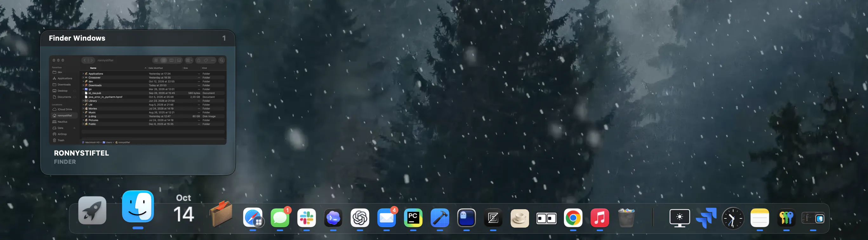The height and width of the screenshot is (240, 868).
Task: Switch to PyCharm in the Dock
Action: [x=413, y=218]
